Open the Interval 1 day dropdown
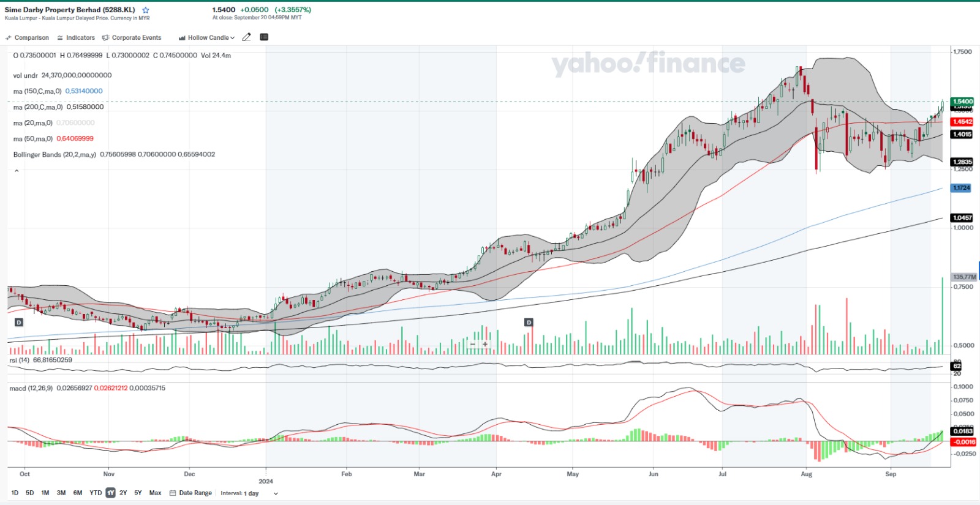 click(x=249, y=493)
